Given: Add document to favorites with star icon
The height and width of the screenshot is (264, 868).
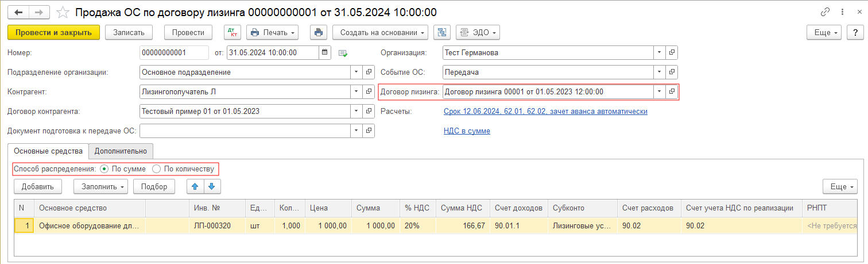Looking at the screenshot, I should click(64, 12).
